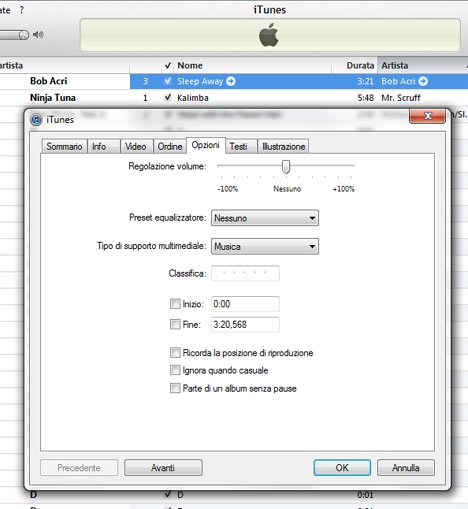
Task: Enable the Inizio start time checkbox
Action: (x=175, y=304)
